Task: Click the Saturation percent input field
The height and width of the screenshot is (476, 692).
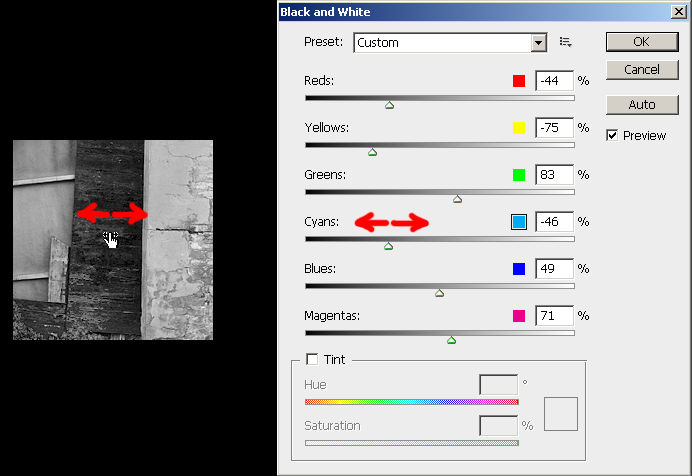Action: (x=499, y=426)
